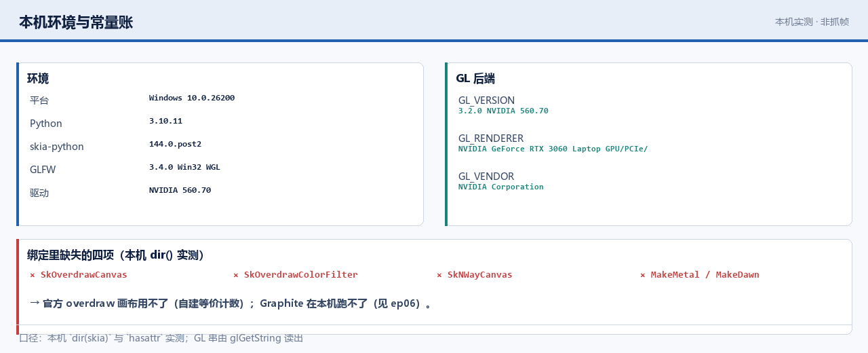Viewport: 868px width, 353px height.
Task: Select the driver value NVIDIA 560.70
Action: (x=180, y=190)
